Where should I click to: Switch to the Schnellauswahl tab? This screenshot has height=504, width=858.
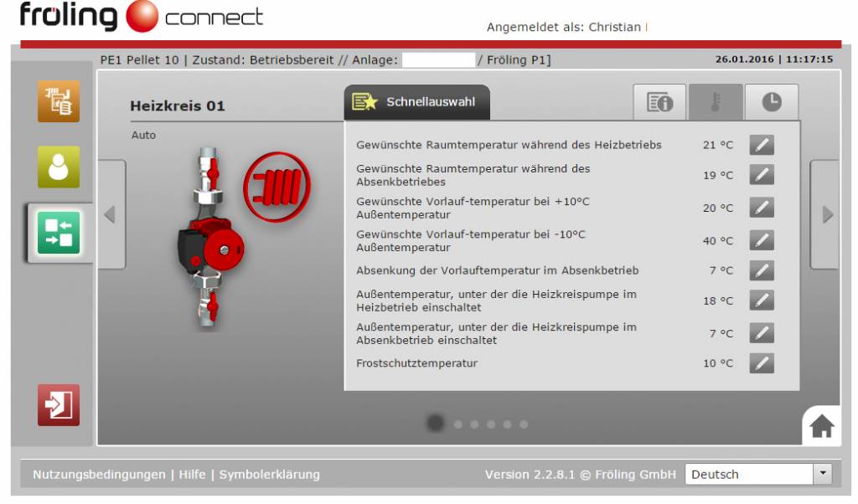click(417, 102)
